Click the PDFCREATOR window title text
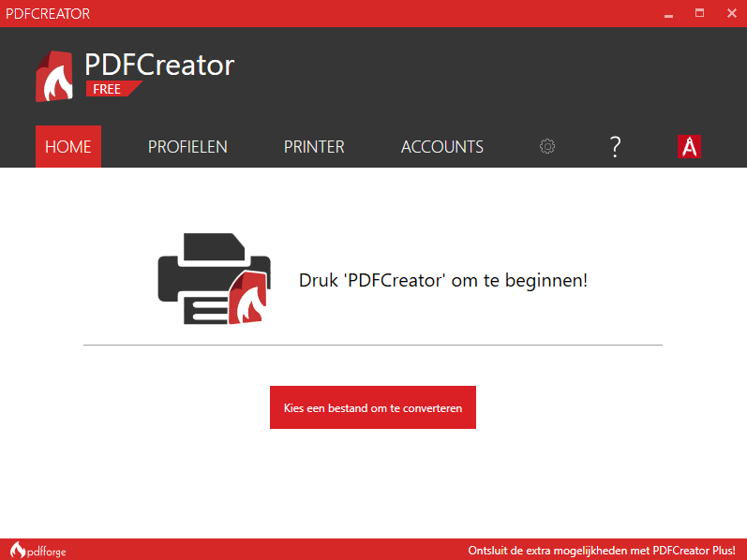The height and width of the screenshot is (560, 747). [x=48, y=14]
